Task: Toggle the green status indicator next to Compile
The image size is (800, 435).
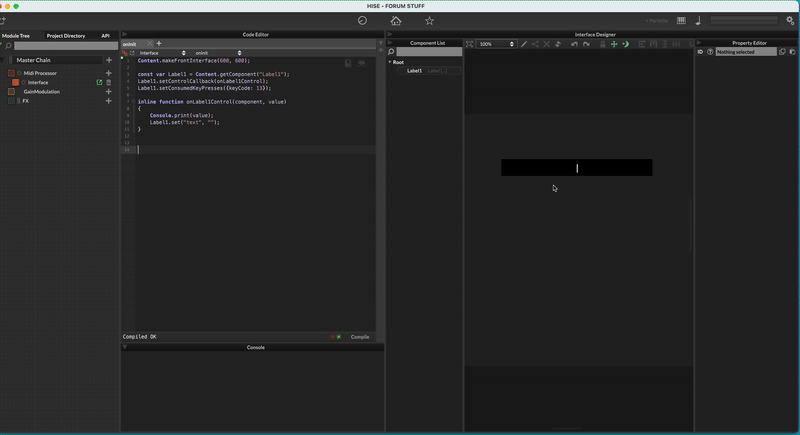Action: tap(339, 337)
